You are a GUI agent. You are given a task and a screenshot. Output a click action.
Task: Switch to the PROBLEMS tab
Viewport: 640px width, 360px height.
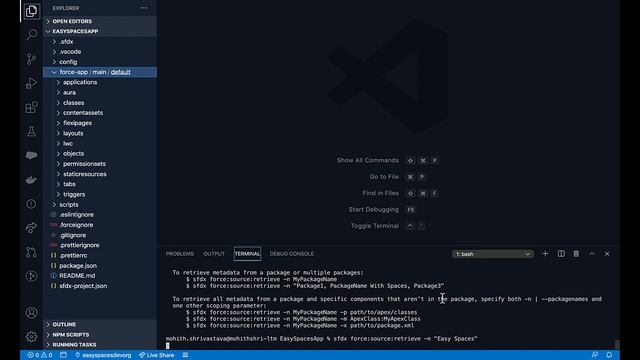[x=180, y=254]
